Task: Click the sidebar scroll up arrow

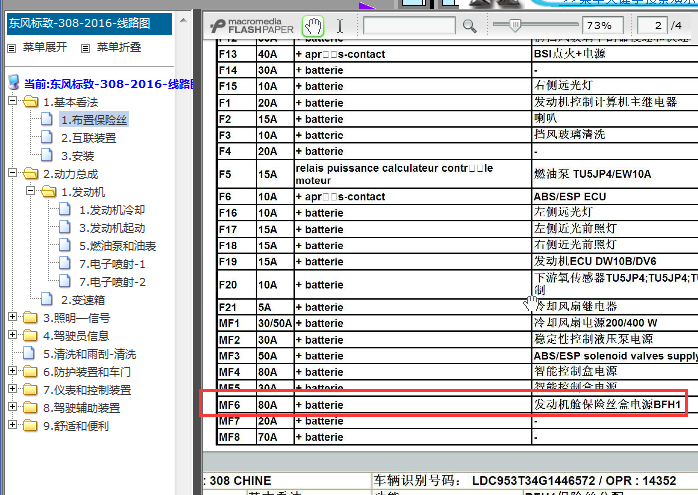Action: pyautogui.click(x=183, y=20)
